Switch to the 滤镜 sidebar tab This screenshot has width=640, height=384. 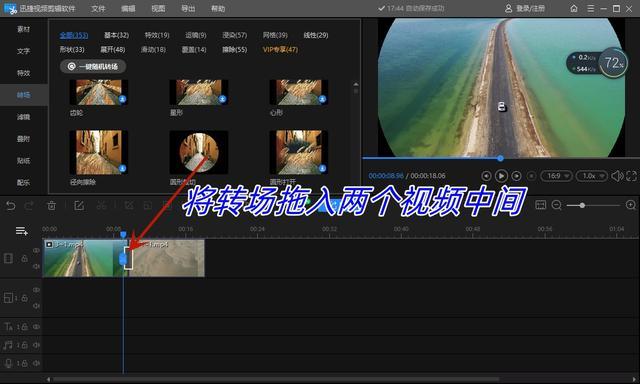click(x=24, y=117)
